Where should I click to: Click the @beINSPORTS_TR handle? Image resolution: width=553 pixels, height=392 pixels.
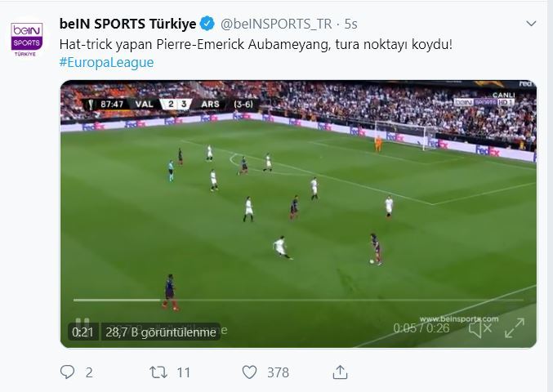(x=276, y=24)
